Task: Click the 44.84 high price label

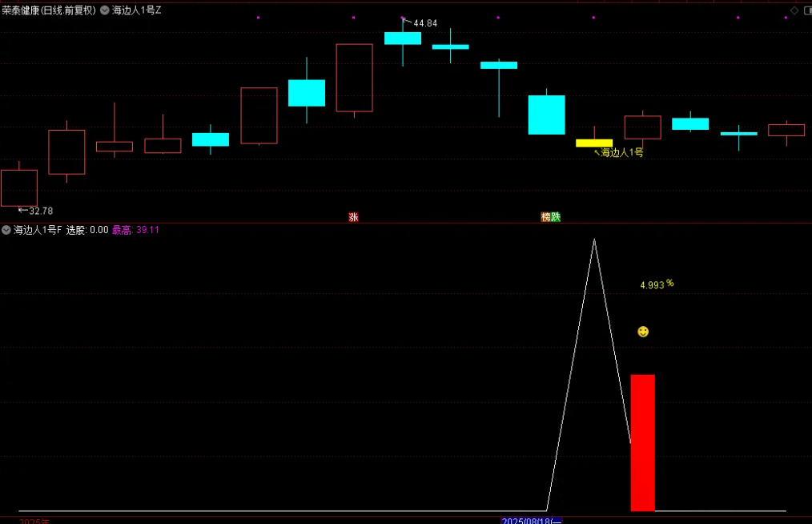Action: pyautogui.click(x=425, y=23)
